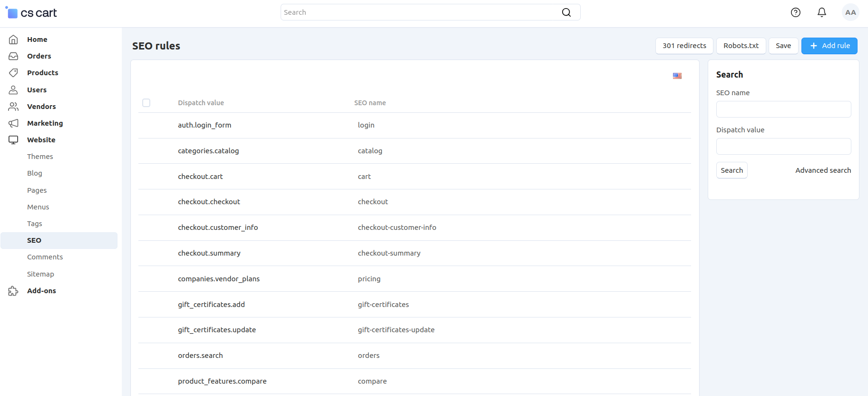Open the help question mark icon
The image size is (868, 396).
click(796, 12)
